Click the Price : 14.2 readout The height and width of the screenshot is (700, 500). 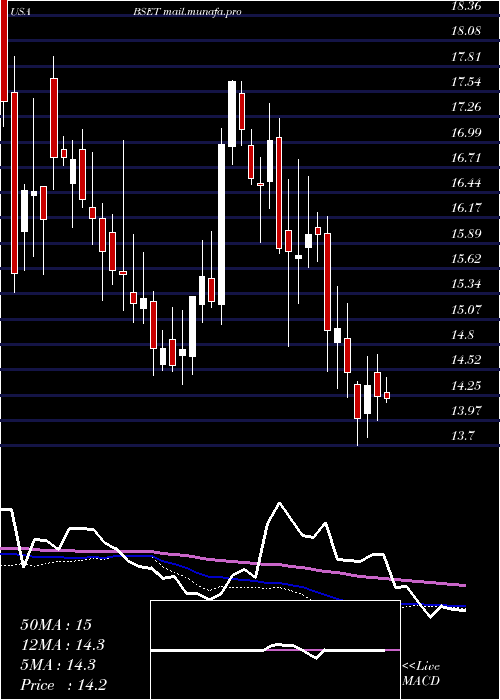[x=62, y=685]
